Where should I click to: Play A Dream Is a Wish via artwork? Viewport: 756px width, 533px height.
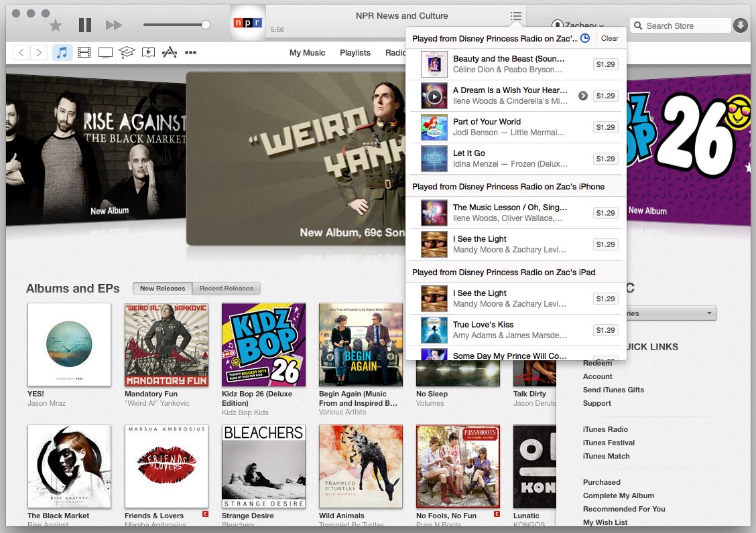(x=434, y=96)
